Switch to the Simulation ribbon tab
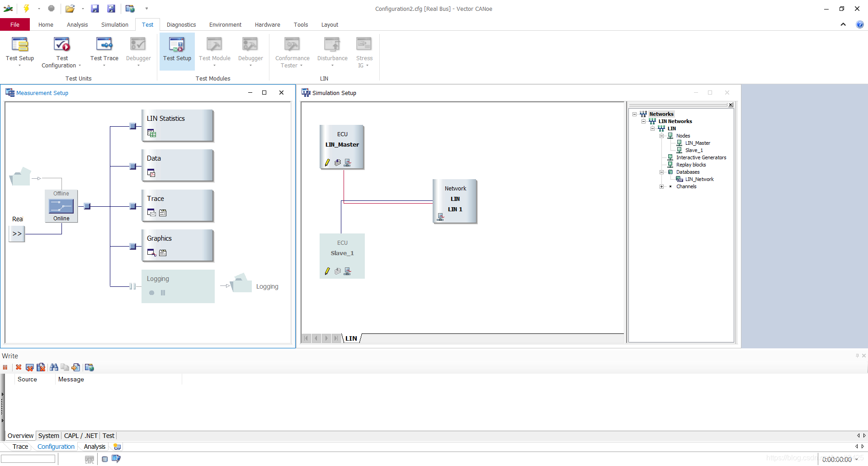This screenshot has height=466, width=868. pyautogui.click(x=115, y=24)
